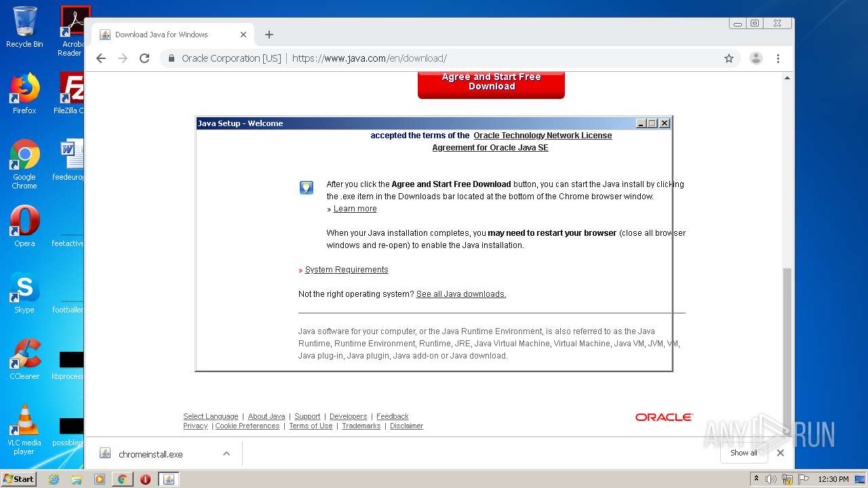This screenshot has height=488, width=868.
Task: Open System Requirements link
Action: [x=347, y=270]
